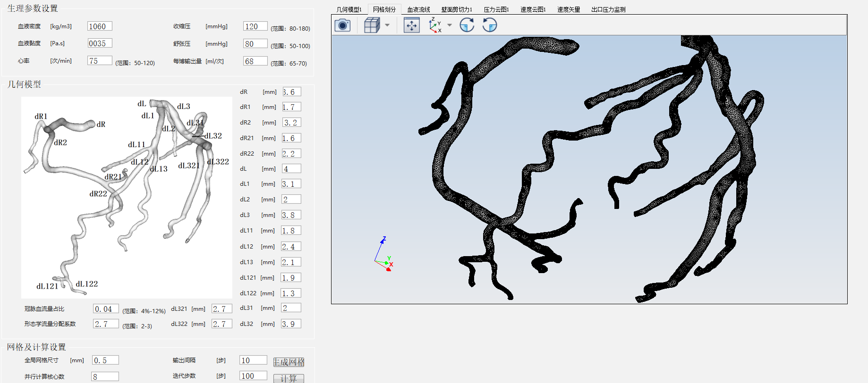The height and width of the screenshot is (383, 868).
Task: Take a snapshot with the camera icon
Action: pos(342,25)
